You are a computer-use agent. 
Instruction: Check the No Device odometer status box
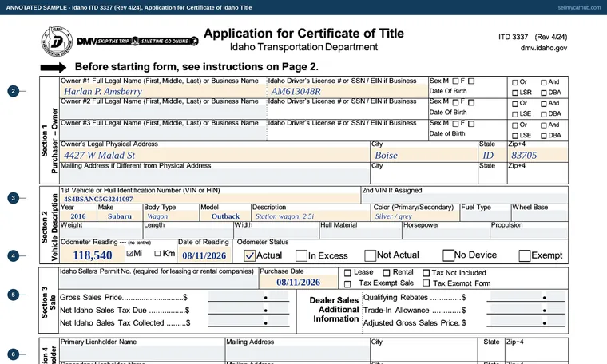point(448,255)
